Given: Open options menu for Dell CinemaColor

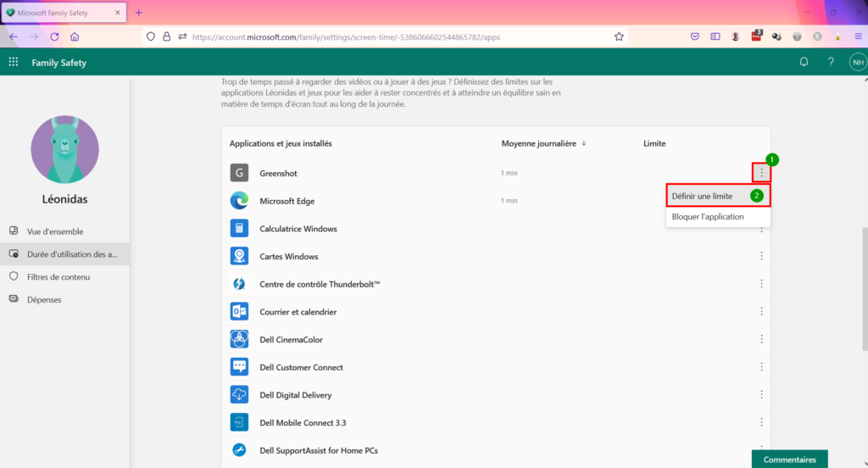Looking at the screenshot, I should click(x=761, y=339).
